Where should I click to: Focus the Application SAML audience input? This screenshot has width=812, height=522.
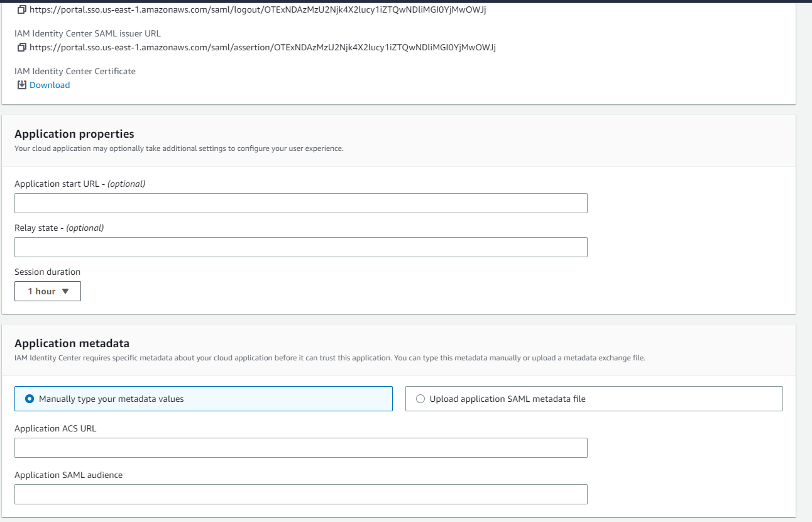pyautogui.click(x=300, y=494)
